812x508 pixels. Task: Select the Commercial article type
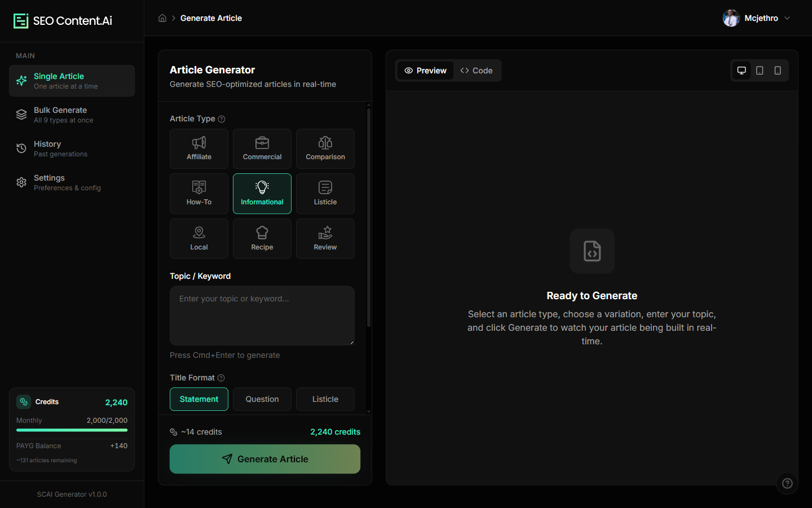coord(262,149)
